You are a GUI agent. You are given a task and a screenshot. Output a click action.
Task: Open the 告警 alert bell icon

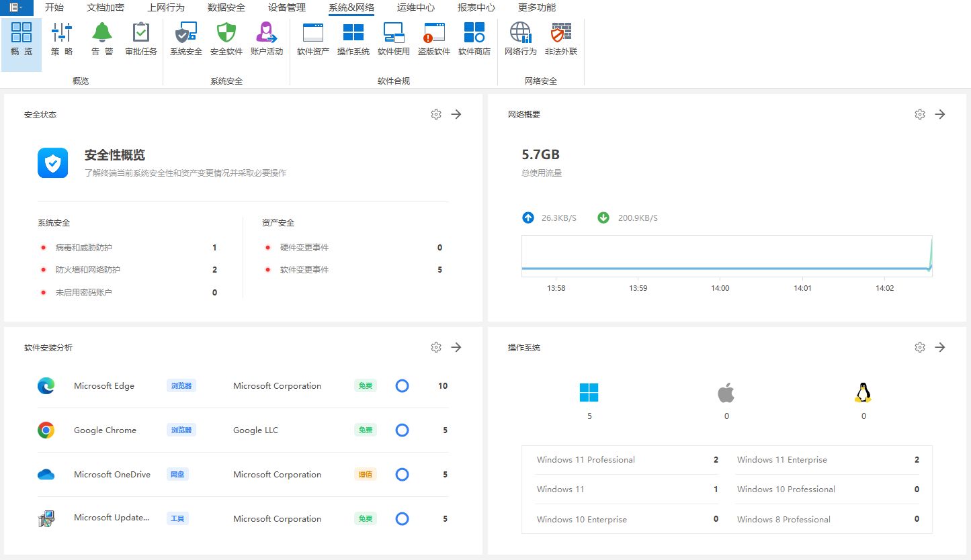tap(102, 32)
